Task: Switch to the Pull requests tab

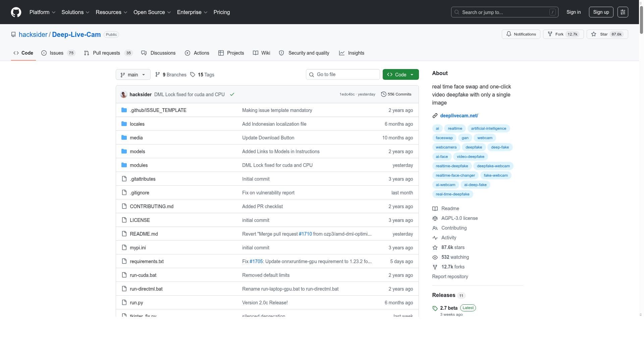Action: point(108,53)
